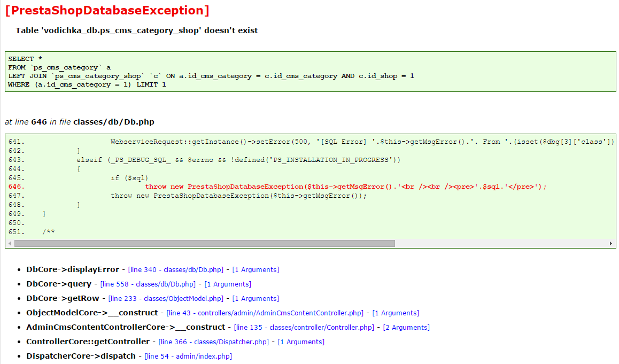Click the "at line 646 in file classes/db/Db.php" text
The image size is (619, 364).
click(79, 122)
